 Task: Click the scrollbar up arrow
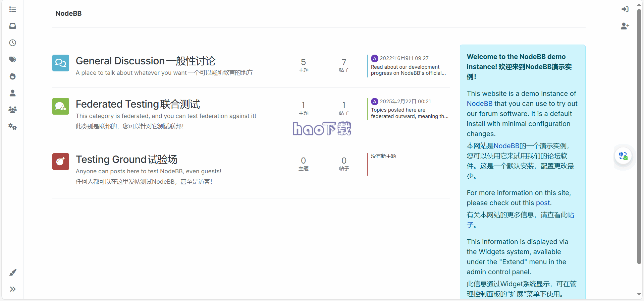639,4
